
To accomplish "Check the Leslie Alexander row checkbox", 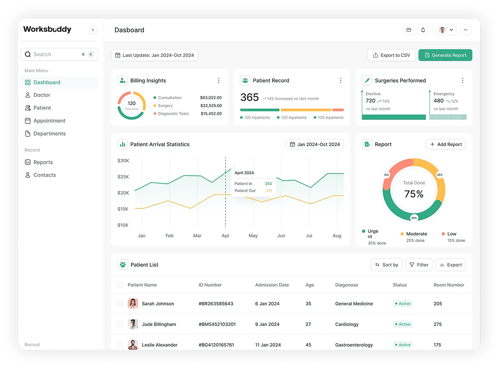I will point(120,345).
